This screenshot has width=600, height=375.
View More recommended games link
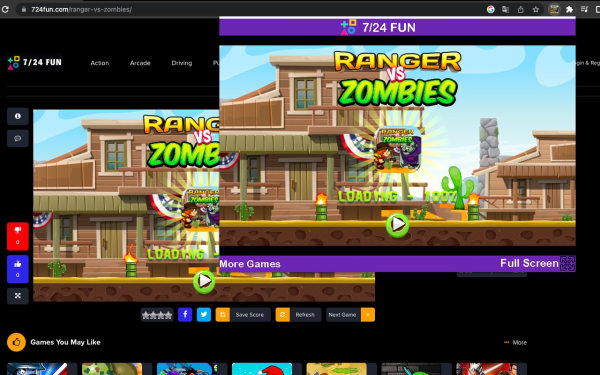tap(515, 342)
